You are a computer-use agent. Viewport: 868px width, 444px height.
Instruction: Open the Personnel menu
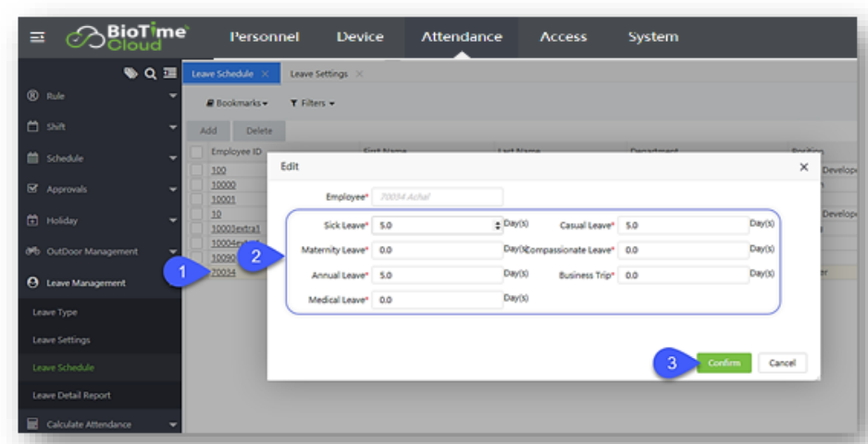coord(264,37)
